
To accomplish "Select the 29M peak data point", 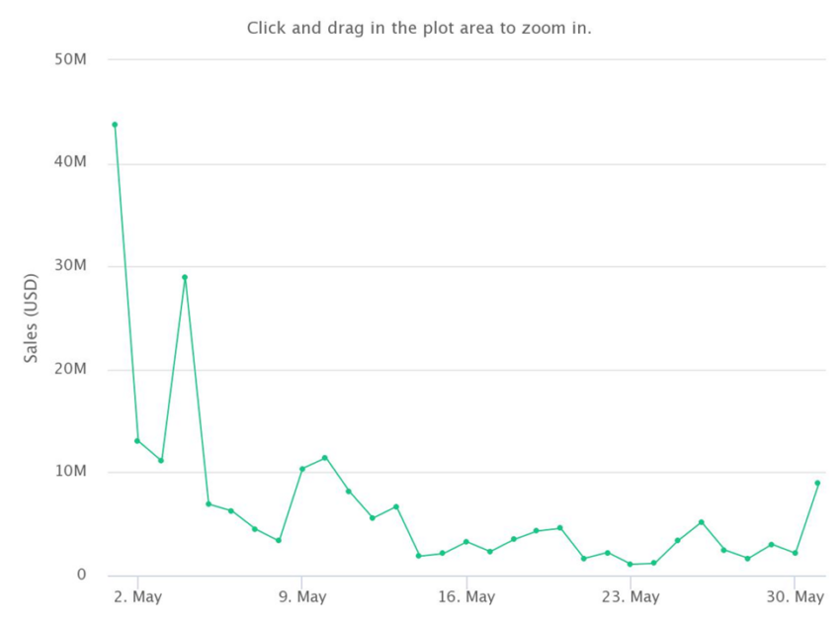I will [x=185, y=278].
